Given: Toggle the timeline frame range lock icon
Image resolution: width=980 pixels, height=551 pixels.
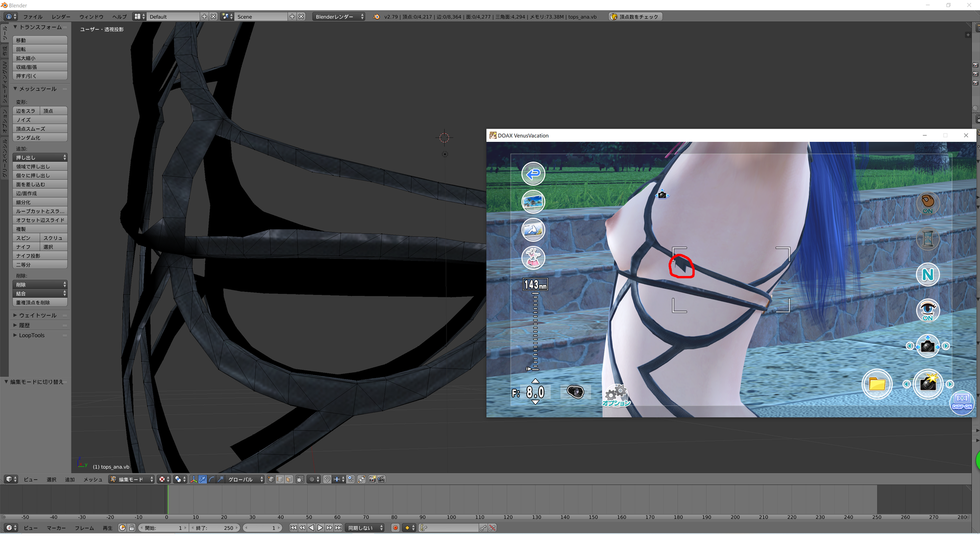Looking at the screenshot, I should [x=132, y=528].
